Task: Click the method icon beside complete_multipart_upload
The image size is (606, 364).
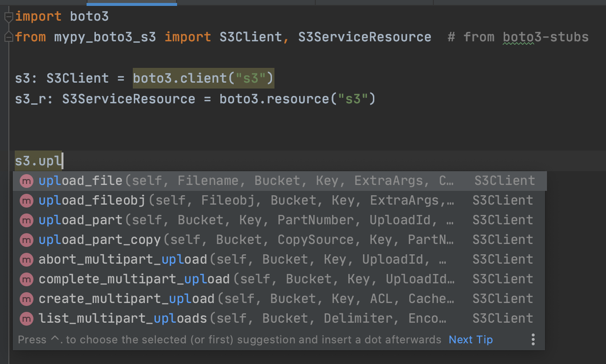Action: [26, 279]
